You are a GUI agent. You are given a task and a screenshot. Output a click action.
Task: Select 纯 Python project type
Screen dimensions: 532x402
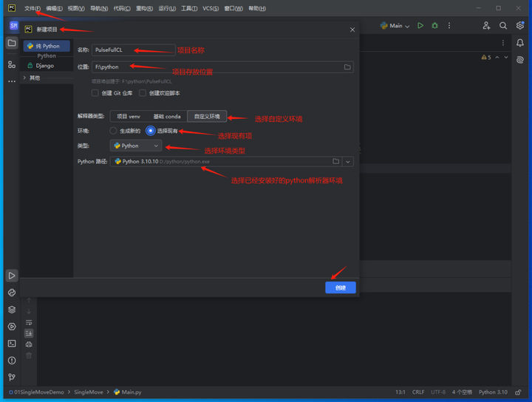[47, 46]
